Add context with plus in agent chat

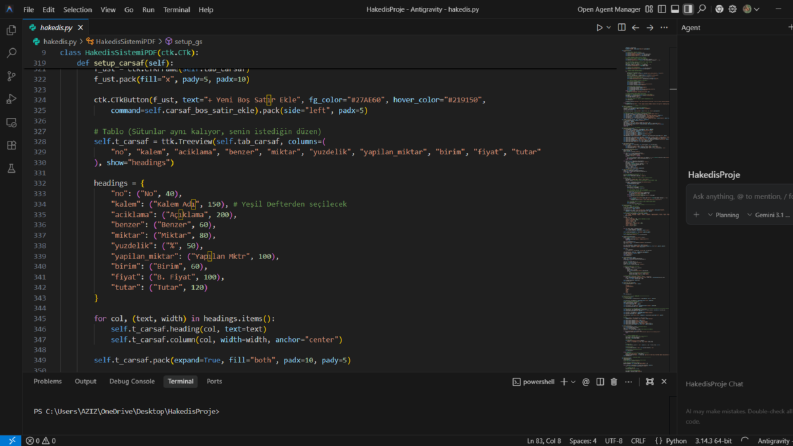click(x=696, y=215)
